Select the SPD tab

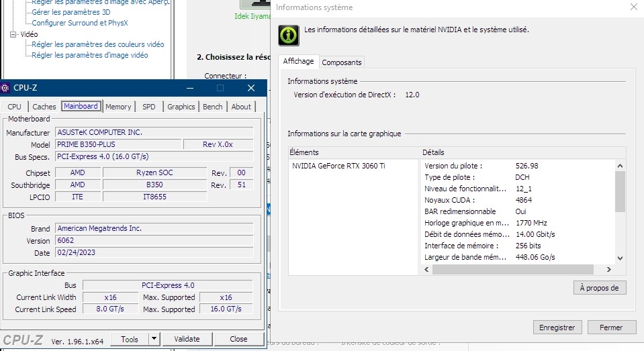(x=148, y=107)
